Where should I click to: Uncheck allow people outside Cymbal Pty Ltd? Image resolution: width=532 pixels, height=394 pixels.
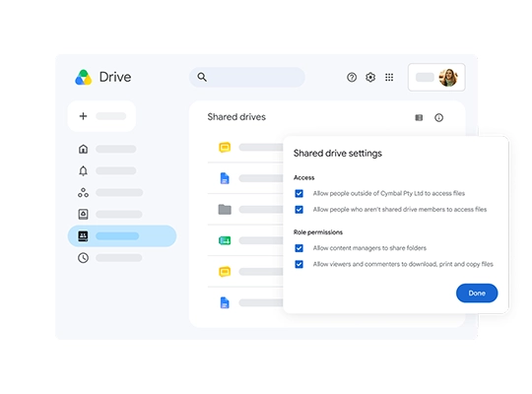299,193
